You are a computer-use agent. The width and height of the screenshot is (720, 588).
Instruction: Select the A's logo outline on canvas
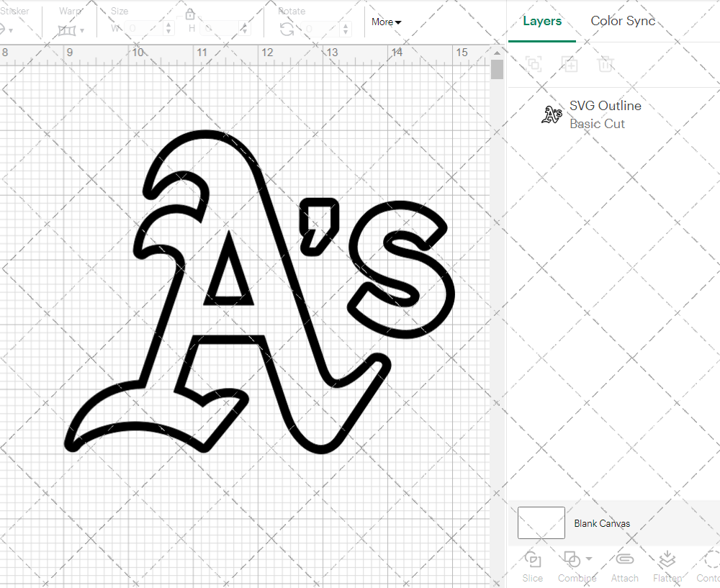(x=259, y=292)
